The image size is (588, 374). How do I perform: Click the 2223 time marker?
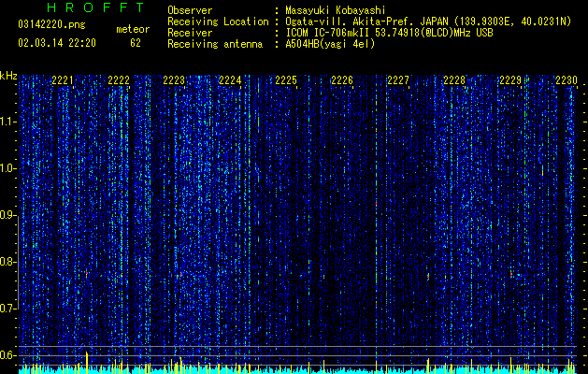pyautogui.click(x=174, y=80)
